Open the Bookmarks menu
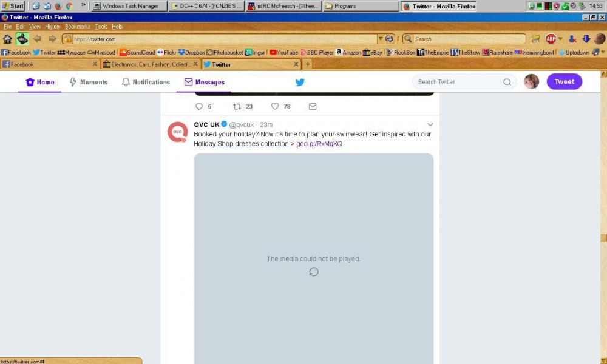Screen dimensions: 607x364 (x=77, y=27)
